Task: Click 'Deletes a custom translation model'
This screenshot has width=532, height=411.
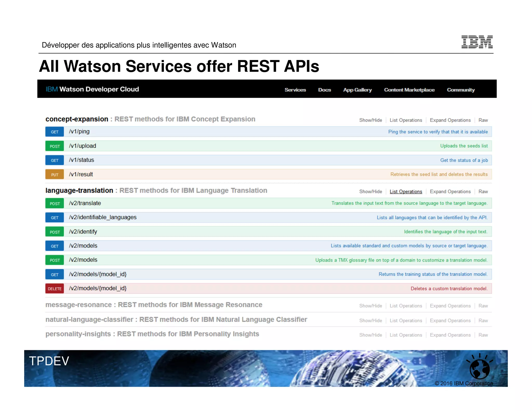Action: tap(449, 288)
